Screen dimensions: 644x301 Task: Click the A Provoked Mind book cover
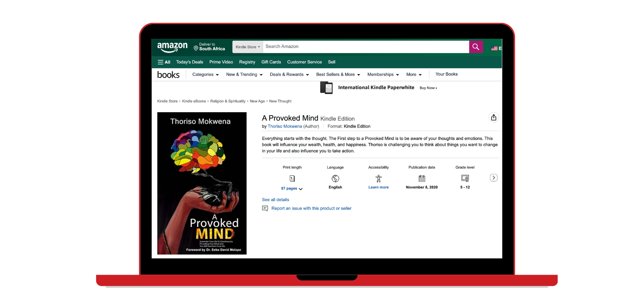coord(202,183)
